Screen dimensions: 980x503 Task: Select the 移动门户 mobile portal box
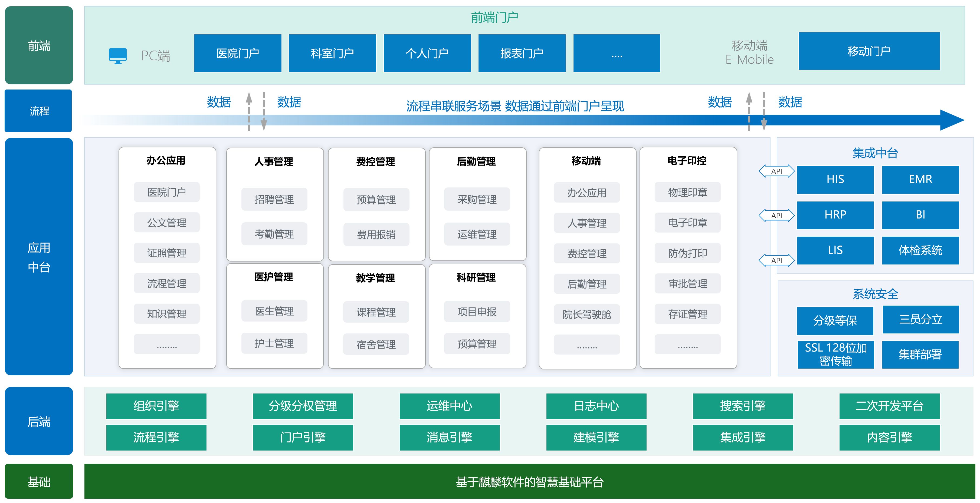click(869, 51)
